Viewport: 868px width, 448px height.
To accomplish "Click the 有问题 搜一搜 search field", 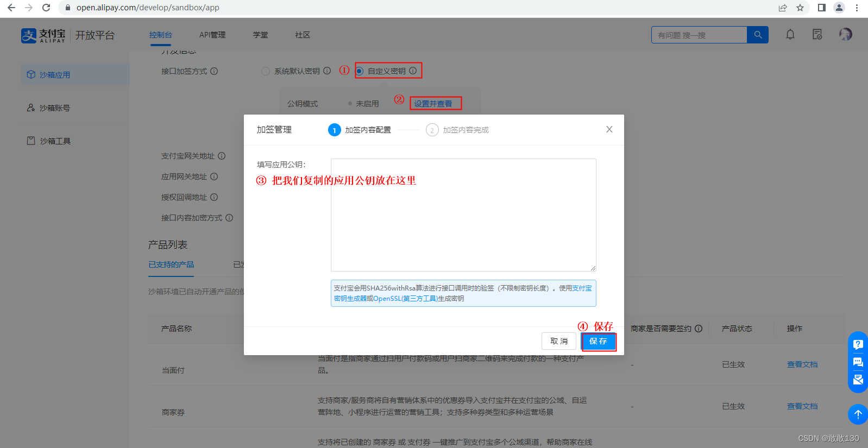I will [699, 35].
